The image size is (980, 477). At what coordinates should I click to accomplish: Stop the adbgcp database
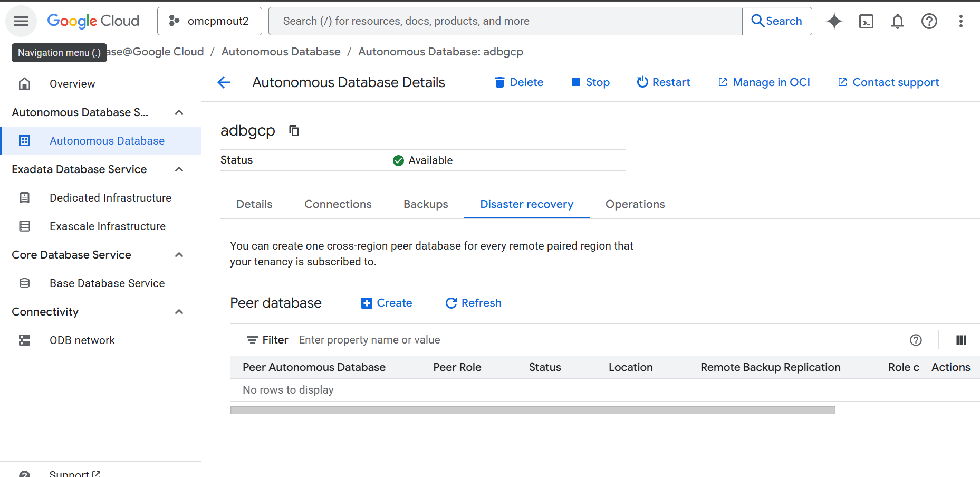pos(591,82)
